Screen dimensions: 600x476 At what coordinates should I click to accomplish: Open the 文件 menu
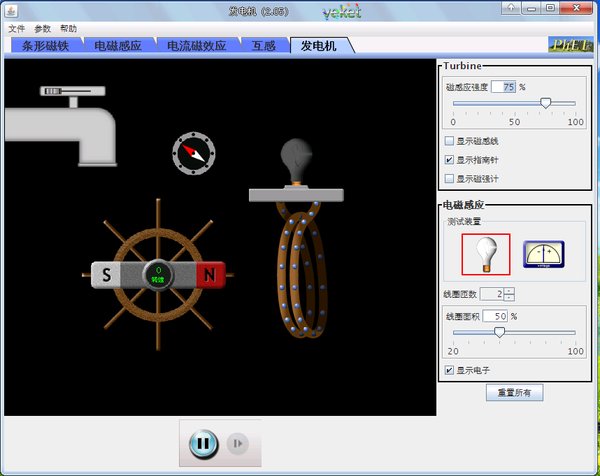pos(17,29)
